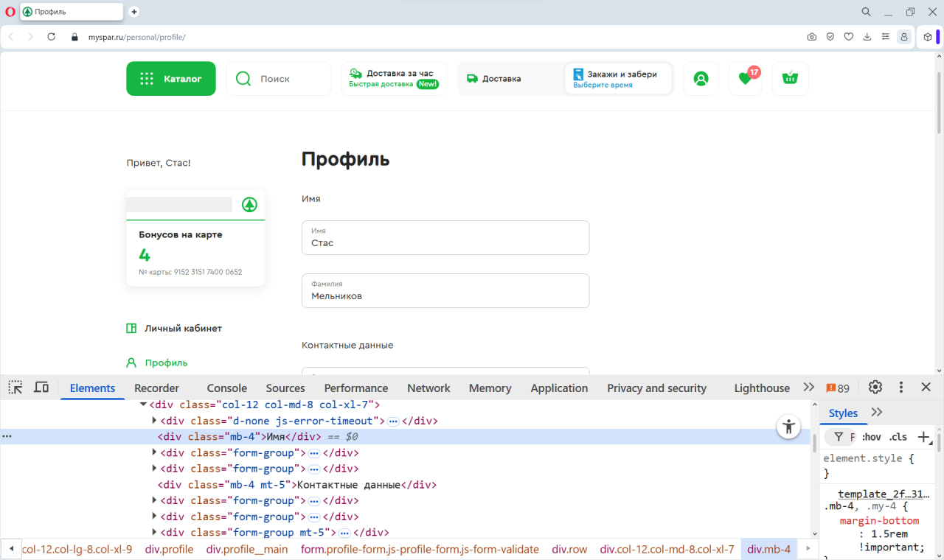Viewport: 944px width, 560px height.
Task: Switch to the Console tab
Action: [226, 388]
